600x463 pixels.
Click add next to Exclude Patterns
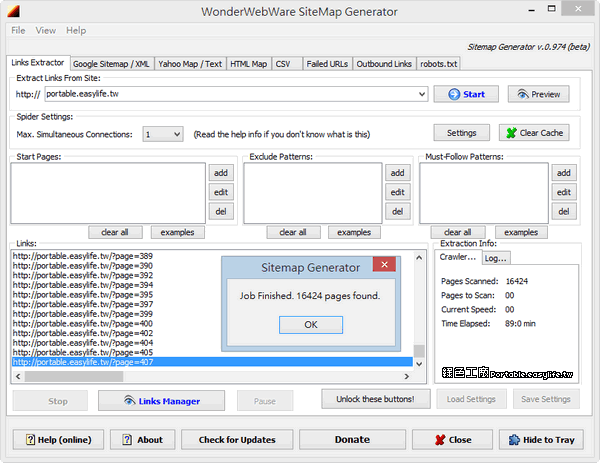398,173
